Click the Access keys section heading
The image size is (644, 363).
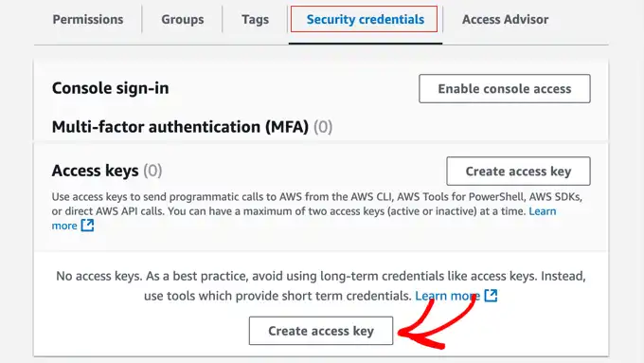96,171
